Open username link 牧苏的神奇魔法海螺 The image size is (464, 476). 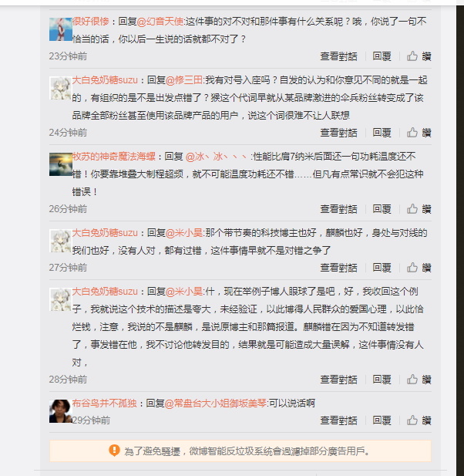coord(114,157)
